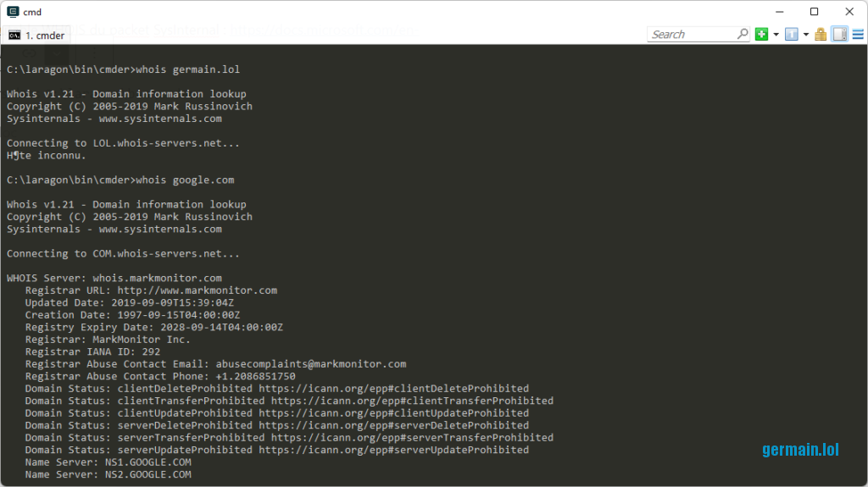Image resolution: width=868 pixels, height=487 pixels.
Task: Click the active console number icon
Action: click(792, 35)
